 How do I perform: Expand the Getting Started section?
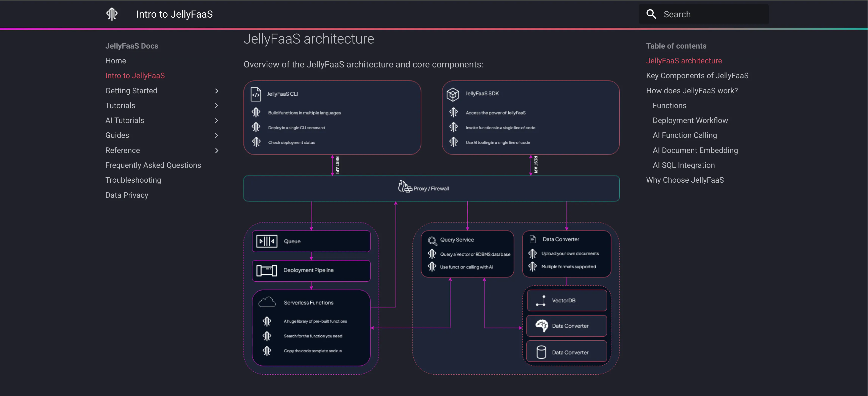(217, 91)
